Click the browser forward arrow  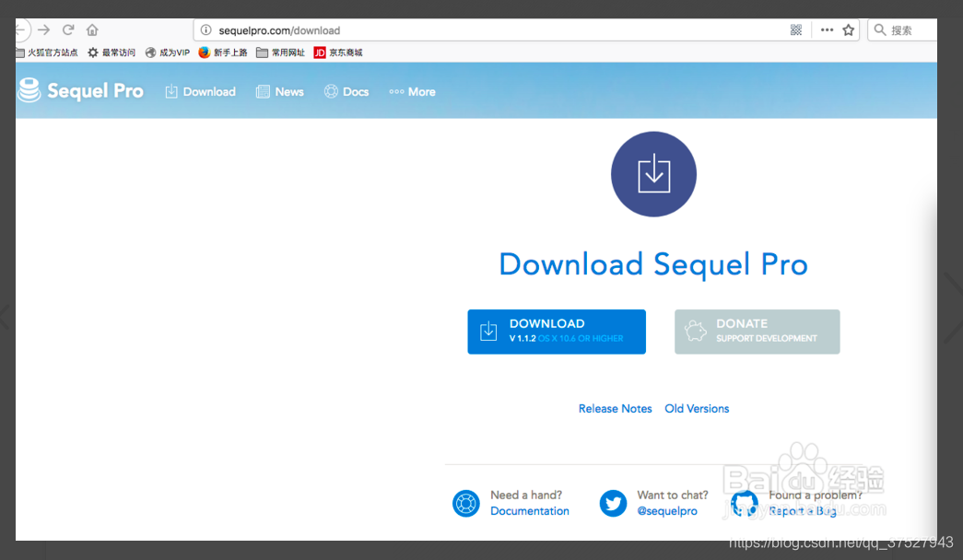(x=43, y=29)
